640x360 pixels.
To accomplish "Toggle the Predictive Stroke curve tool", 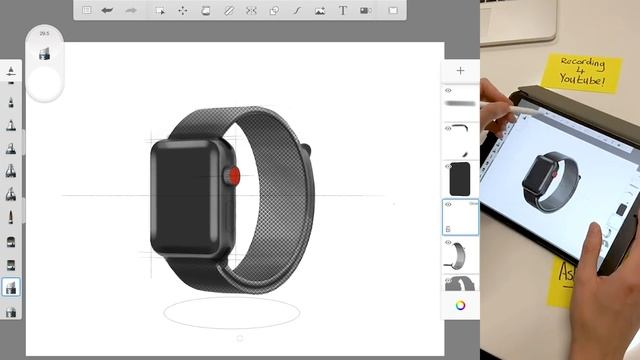I will pyautogui.click(x=297, y=11).
